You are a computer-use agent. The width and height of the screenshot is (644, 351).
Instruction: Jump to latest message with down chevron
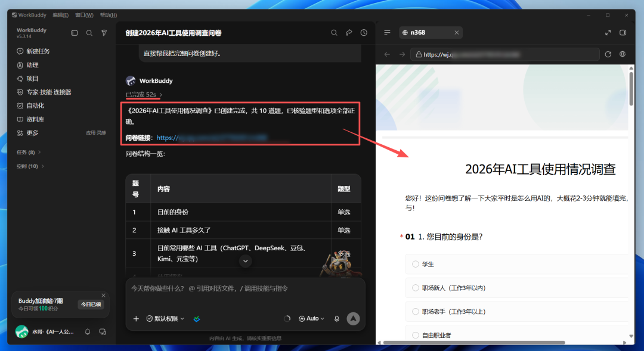(x=245, y=261)
